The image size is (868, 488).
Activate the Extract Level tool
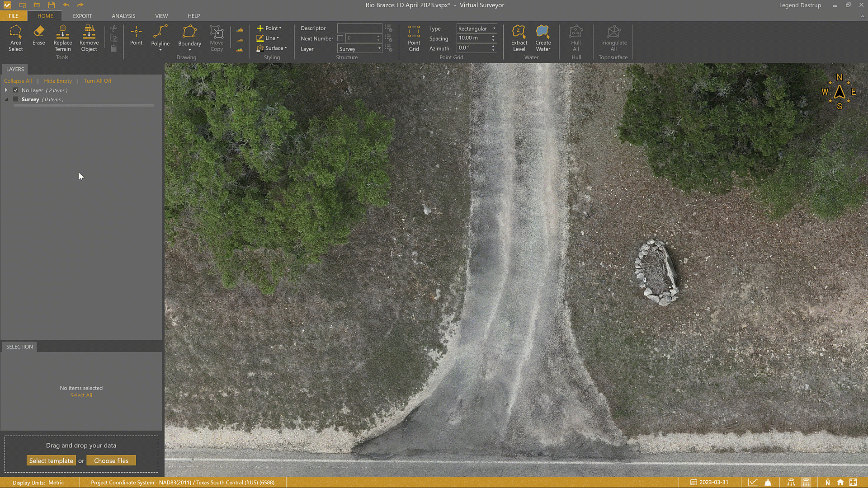519,38
